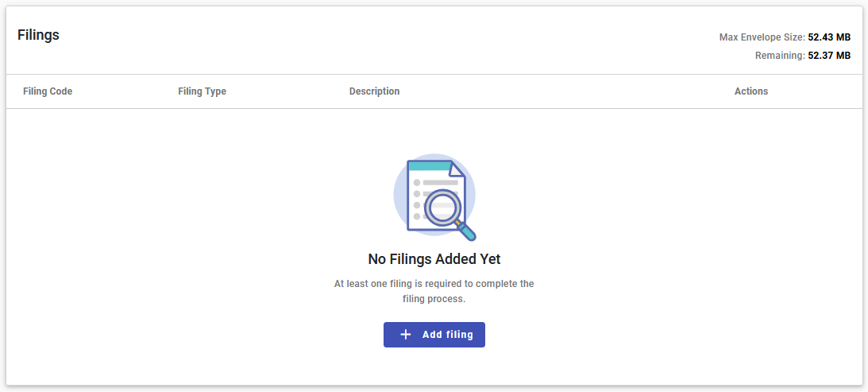Click the 'filing process.' text line
Image resolution: width=868 pixels, height=392 pixels.
click(434, 300)
